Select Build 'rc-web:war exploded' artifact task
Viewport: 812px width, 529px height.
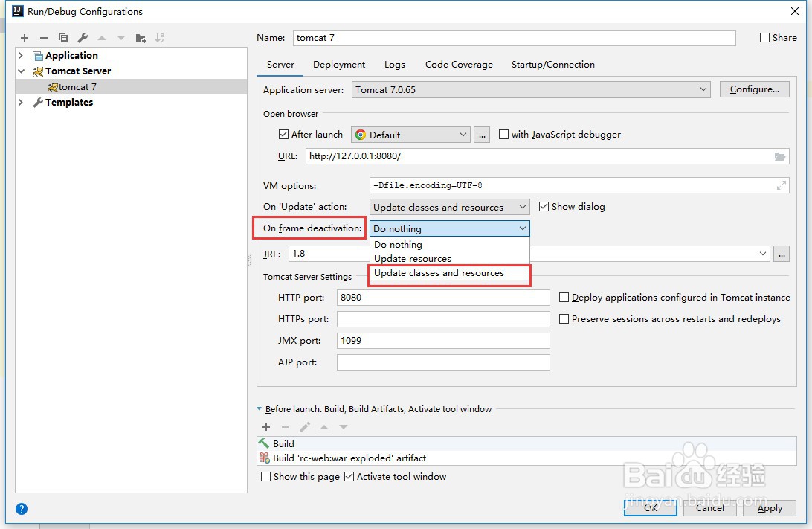526,458
